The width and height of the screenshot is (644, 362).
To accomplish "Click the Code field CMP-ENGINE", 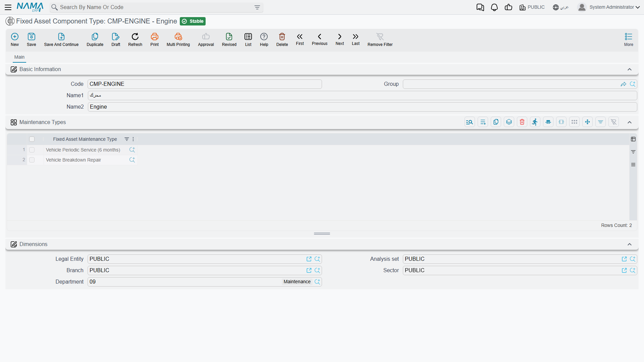I will [205, 84].
